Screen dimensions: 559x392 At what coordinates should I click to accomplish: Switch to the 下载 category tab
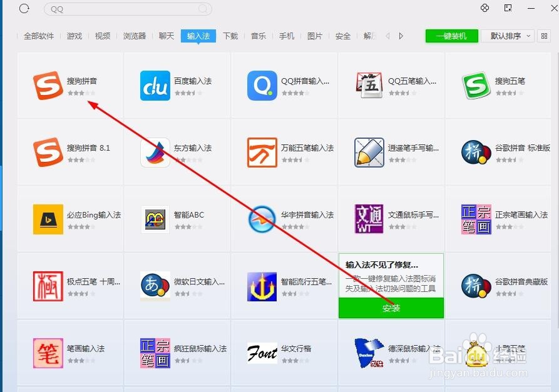[x=230, y=36]
